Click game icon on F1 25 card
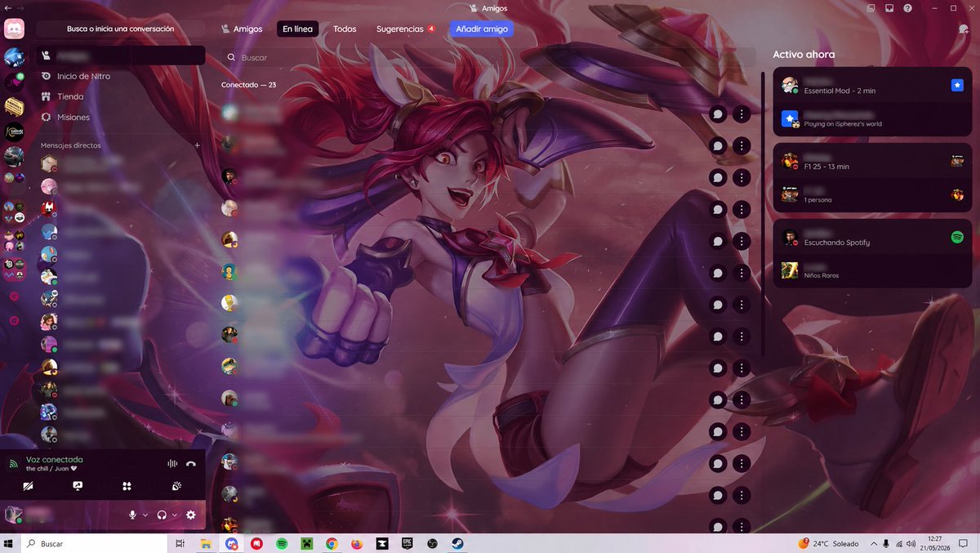This screenshot has height=553, width=980. click(x=957, y=161)
